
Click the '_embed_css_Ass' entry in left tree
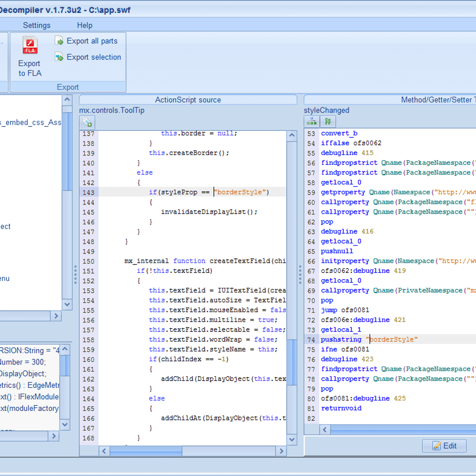tap(31, 123)
